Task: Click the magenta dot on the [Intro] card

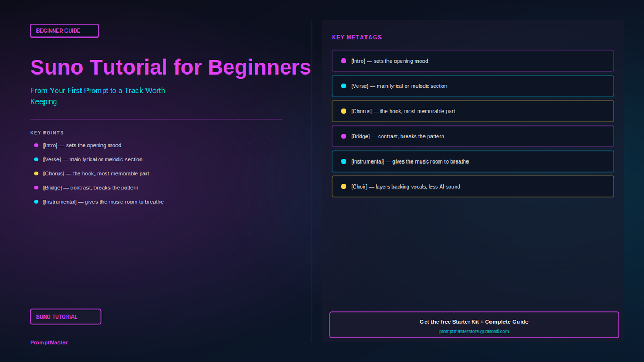Action: click(x=343, y=61)
